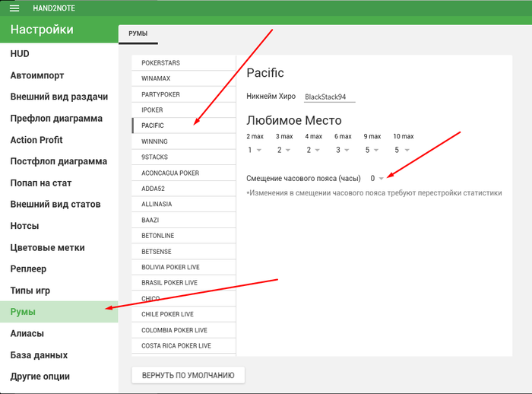The image size is (532, 394).
Task: Select 9STACKS room
Action: [184, 157]
